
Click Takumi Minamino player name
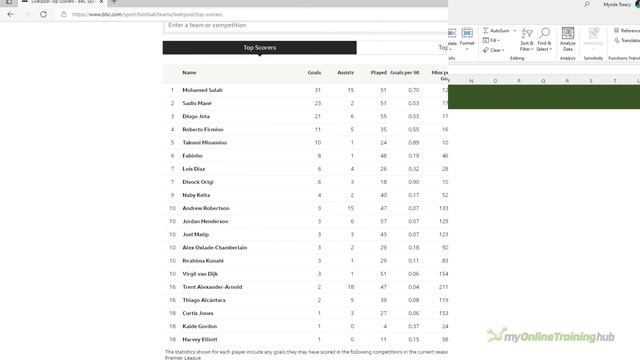(x=204, y=142)
